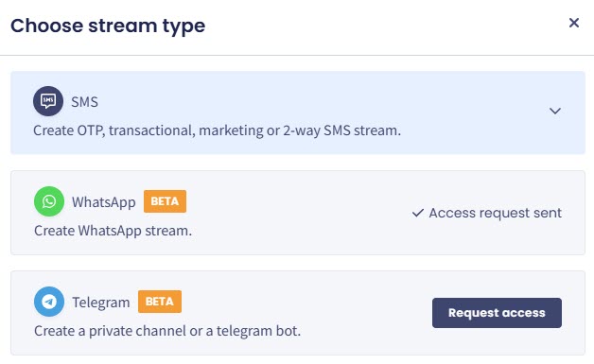
Task: Click the Choose stream type heading
Action: pyautogui.click(x=108, y=26)
